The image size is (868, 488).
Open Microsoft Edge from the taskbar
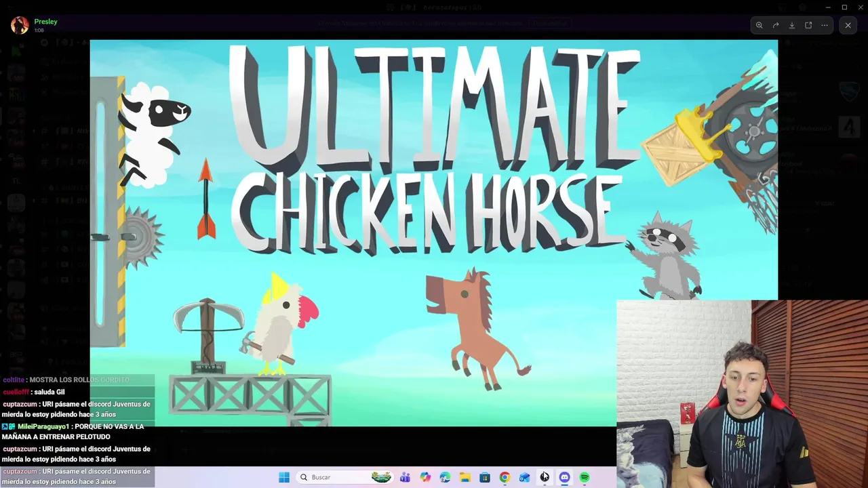tap(445, 477)
